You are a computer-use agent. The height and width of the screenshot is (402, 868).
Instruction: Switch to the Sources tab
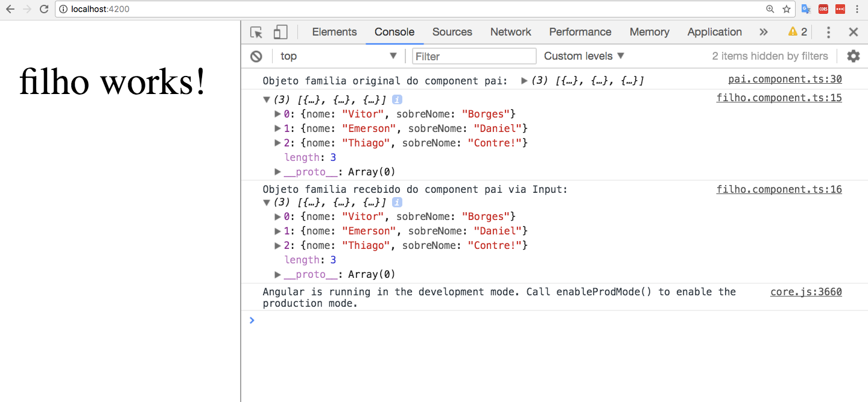452,33
